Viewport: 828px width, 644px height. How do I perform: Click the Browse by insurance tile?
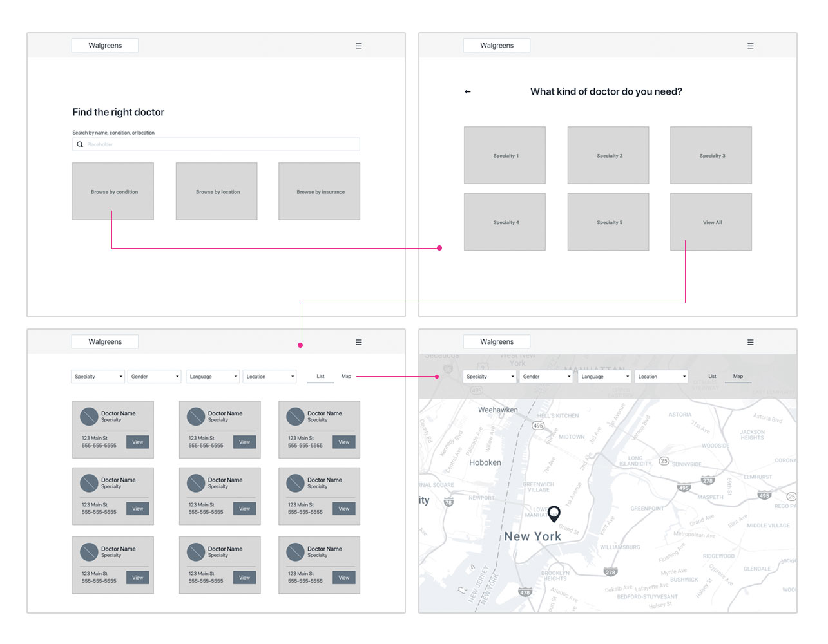320,191
